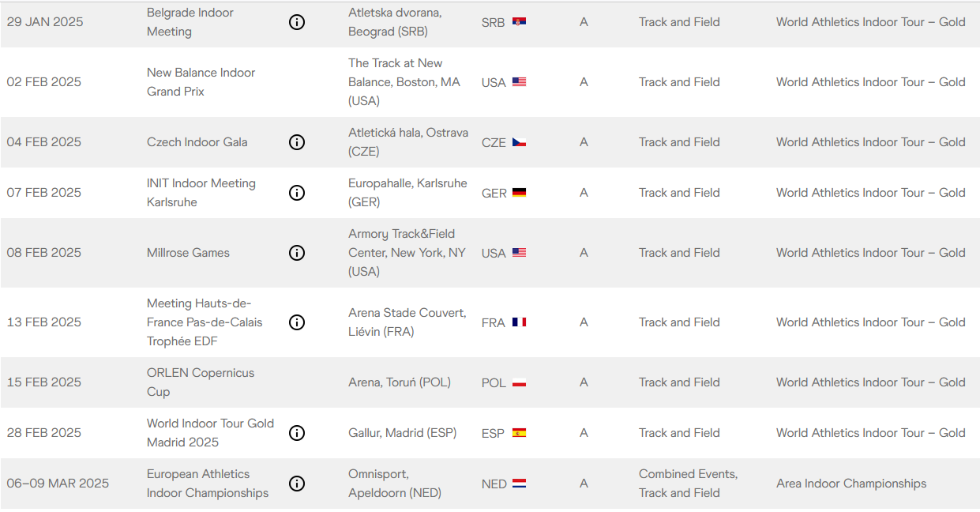Open European Athletics Indoor Championships info icon
Screen dimensions: 980x512
[297, 484]
